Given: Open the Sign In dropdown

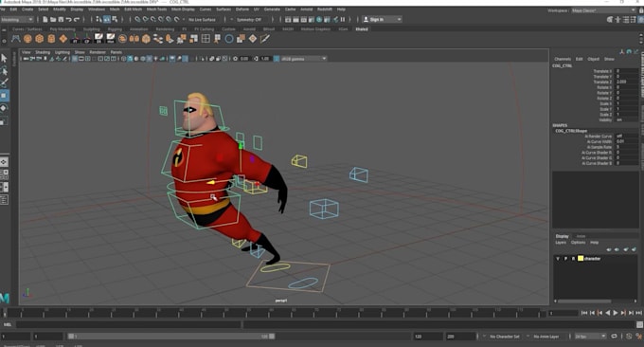Looking at the screenshot, I should coord(382,19).
